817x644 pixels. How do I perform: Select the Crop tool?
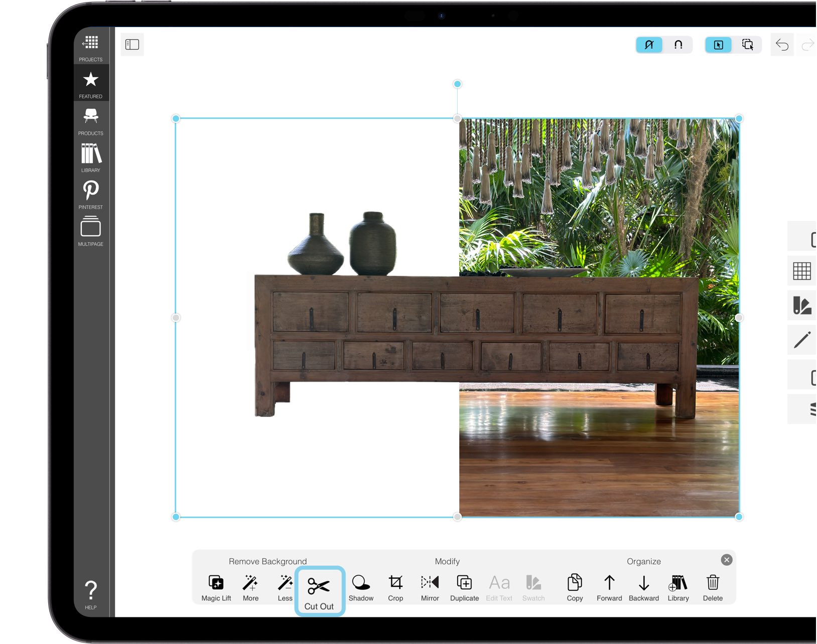click(395, 583)
